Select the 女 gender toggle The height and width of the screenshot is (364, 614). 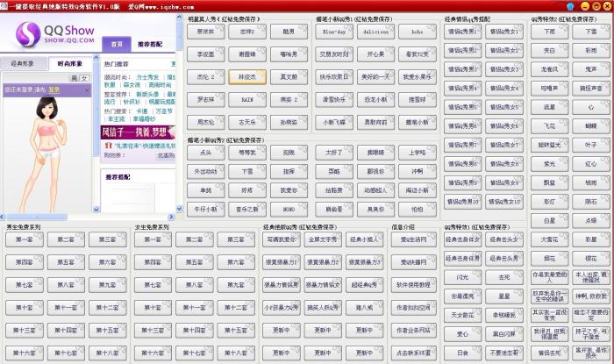84,78
